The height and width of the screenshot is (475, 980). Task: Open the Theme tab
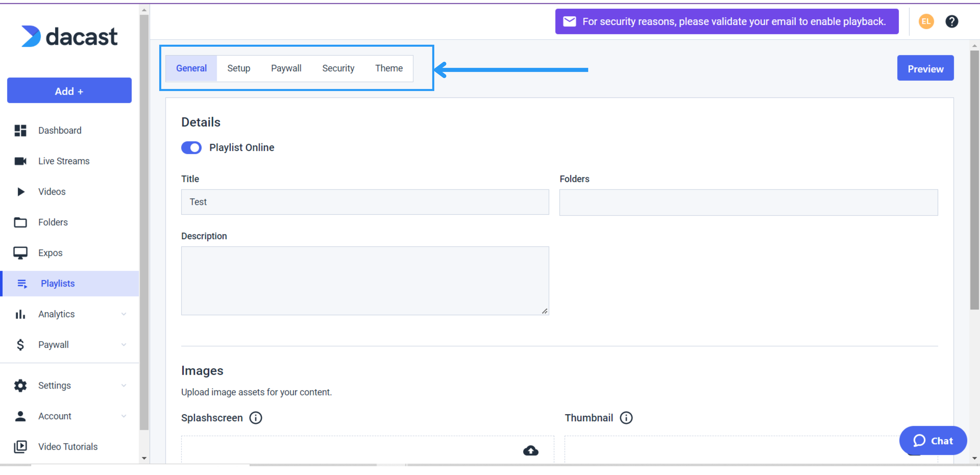pos(389,68)
